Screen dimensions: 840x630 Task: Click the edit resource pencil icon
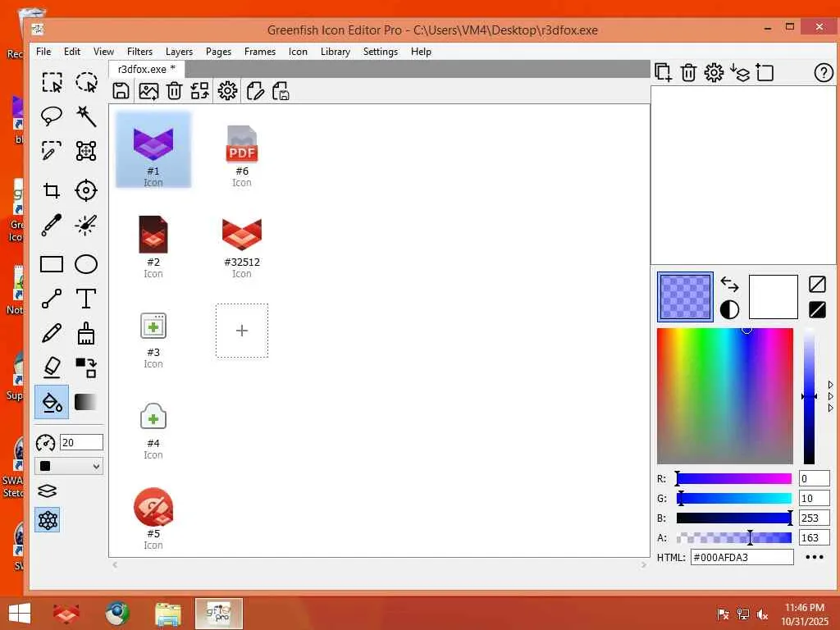pyautogui.click(x=256, y=90)
